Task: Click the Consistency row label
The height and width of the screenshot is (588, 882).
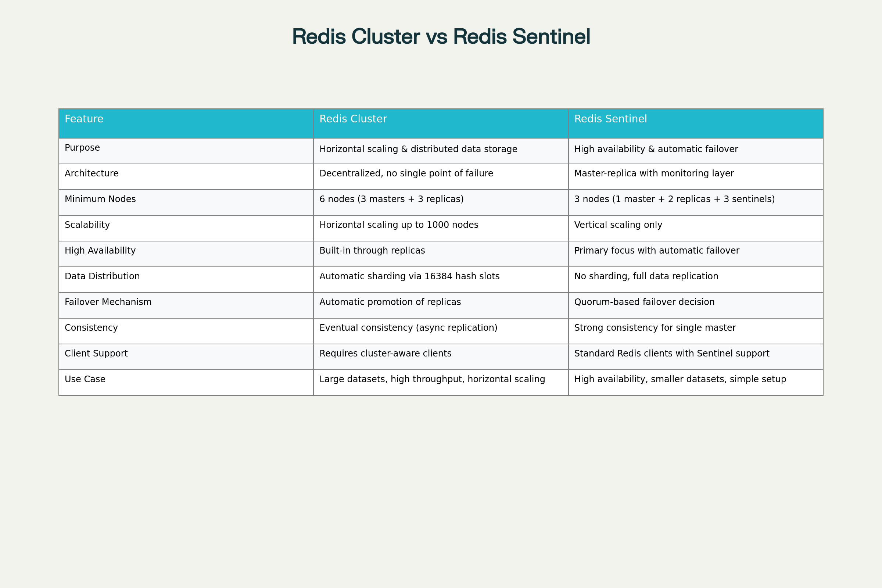Action: click(91, 328)
